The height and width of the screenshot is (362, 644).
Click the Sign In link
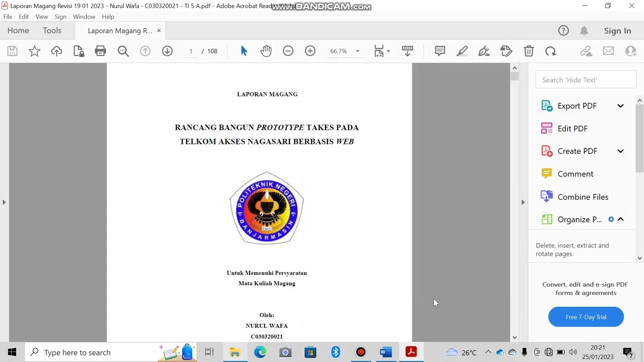click(617, 31)
